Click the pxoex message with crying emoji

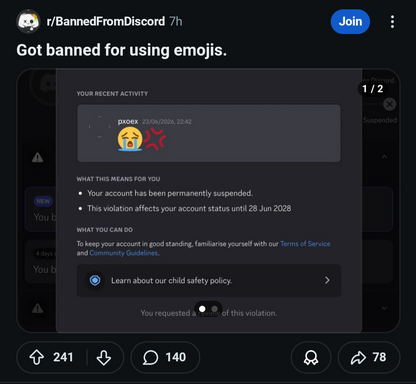[209, 133]
